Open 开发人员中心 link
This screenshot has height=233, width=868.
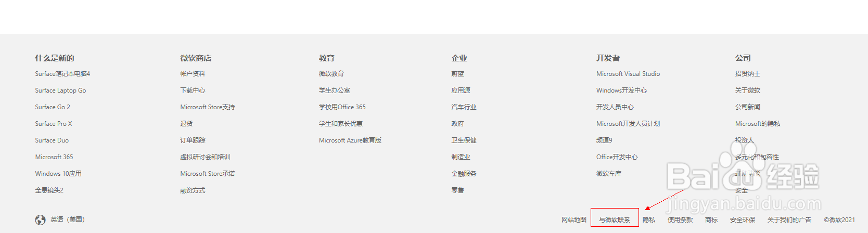[x=615, y=107]
